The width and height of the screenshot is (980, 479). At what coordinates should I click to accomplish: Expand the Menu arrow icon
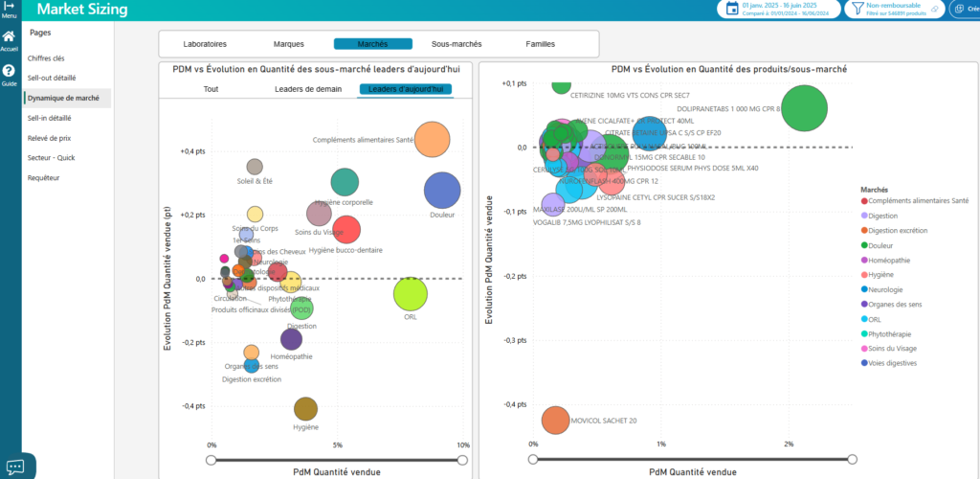pyautogui.click(x=9, y=5)
